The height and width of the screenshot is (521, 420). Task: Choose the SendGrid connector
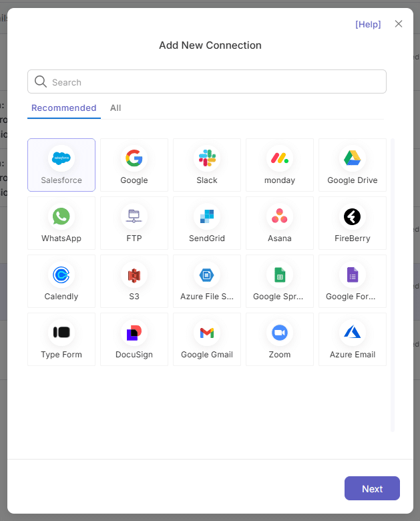[x=207, y=223]
